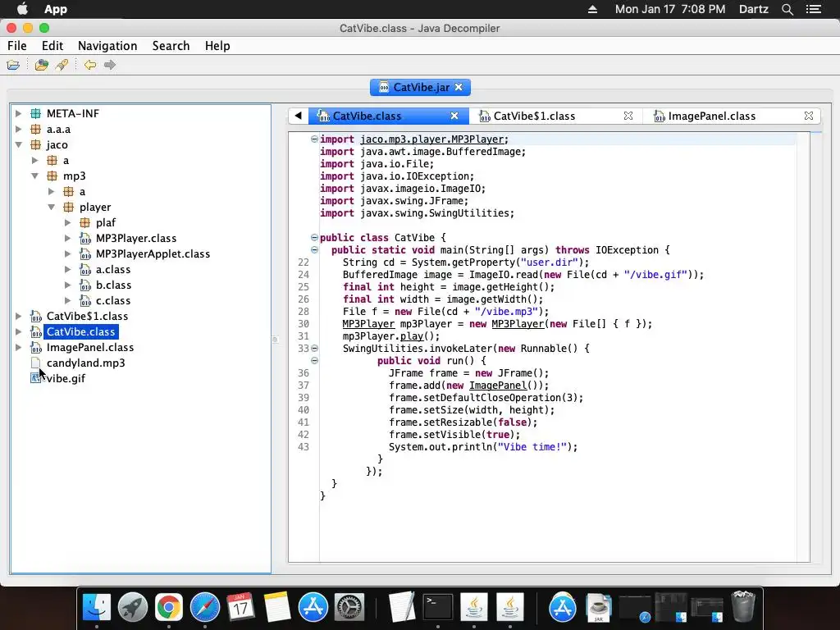
Task: Open the Help menu
Action: [217, 46]
